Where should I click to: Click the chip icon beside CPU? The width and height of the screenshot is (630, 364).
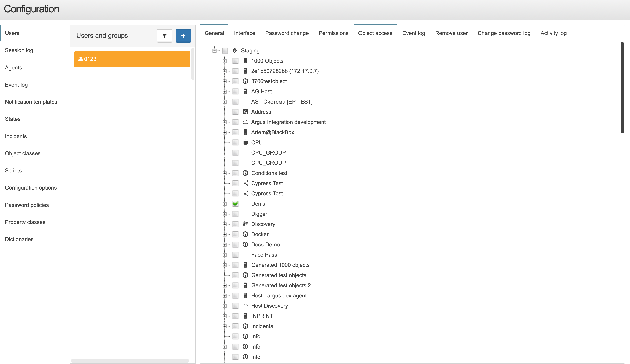pos(245,142)
